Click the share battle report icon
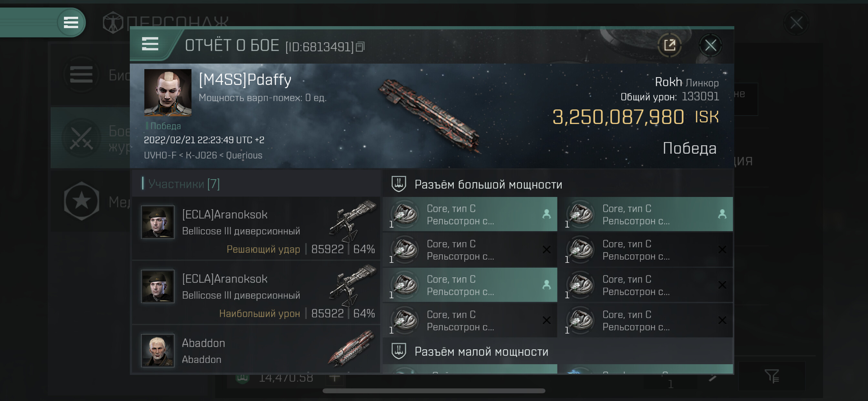The height and width of the screenshot is (401, 868). tap(669, 45)
